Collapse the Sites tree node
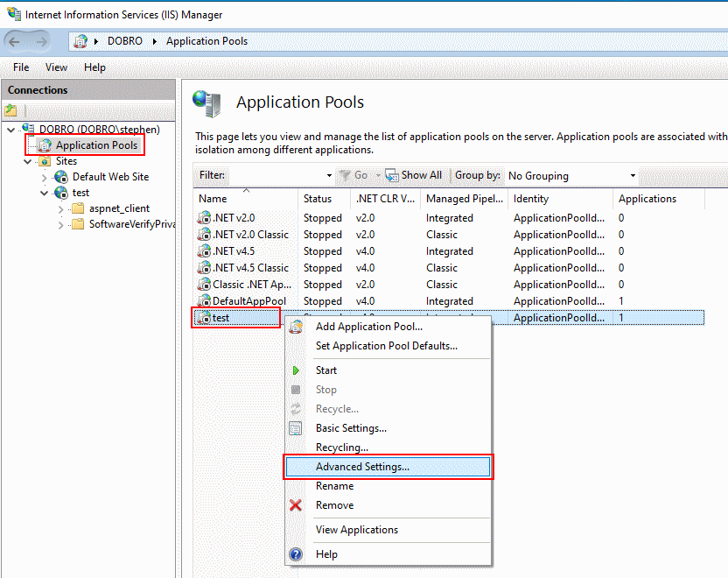The width and height of the screenshot is (728, 578). point(28,162)
